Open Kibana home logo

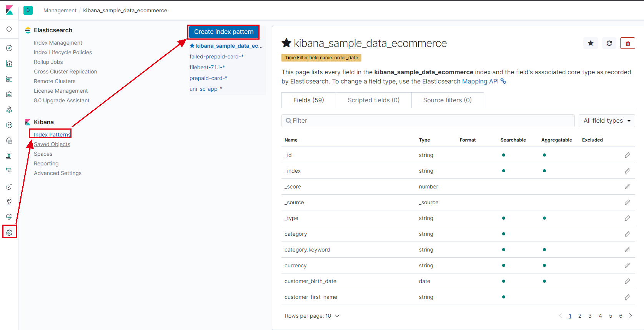(9, 10)
